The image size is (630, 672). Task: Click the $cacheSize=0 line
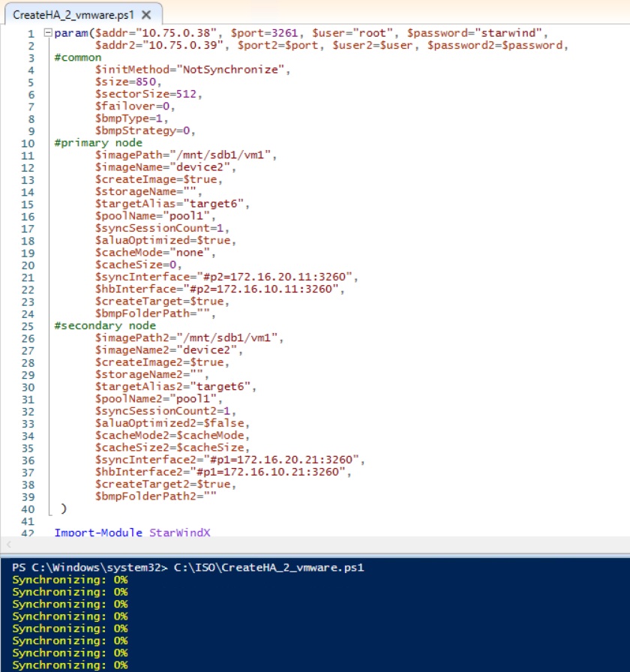click(139, 265)
